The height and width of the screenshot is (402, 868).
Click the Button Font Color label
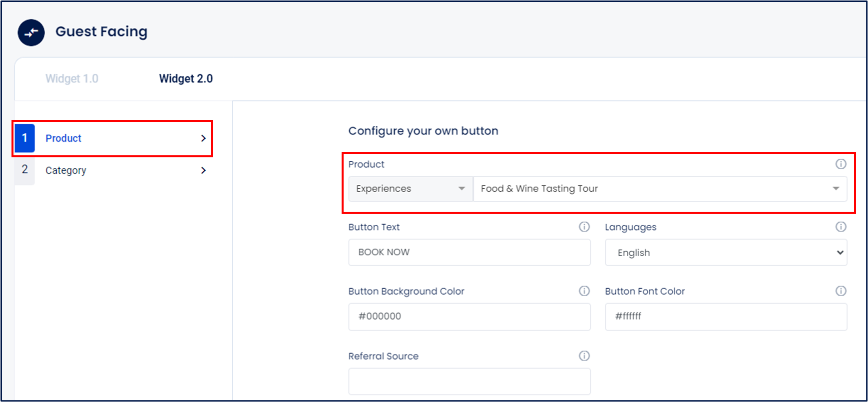pos(645,291)
